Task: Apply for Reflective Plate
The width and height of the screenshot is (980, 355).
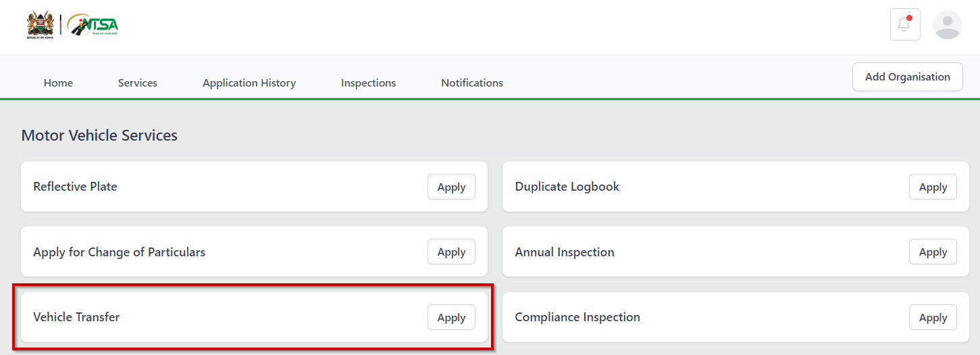Action: (451, 187)
